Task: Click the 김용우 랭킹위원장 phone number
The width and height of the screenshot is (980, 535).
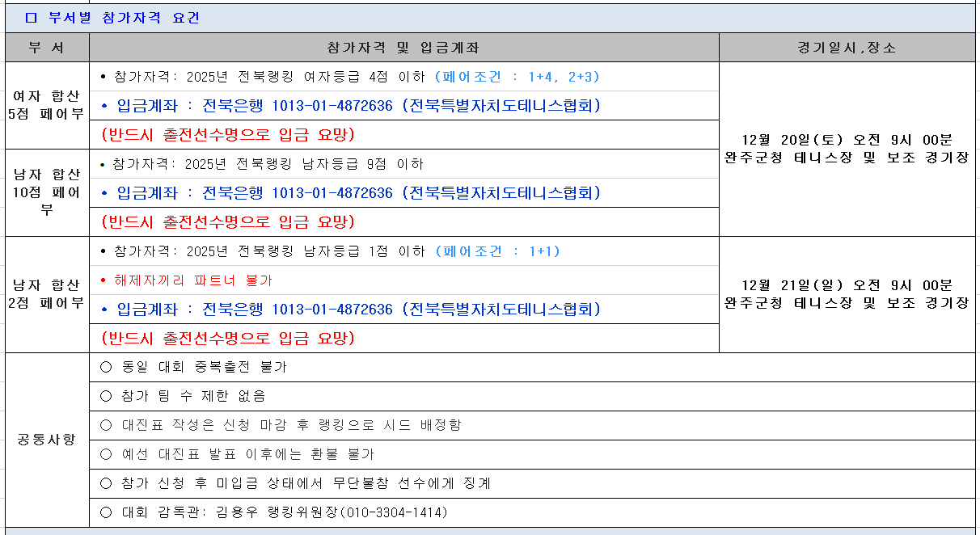Action: pyautogui.click(x=395, y=512)
